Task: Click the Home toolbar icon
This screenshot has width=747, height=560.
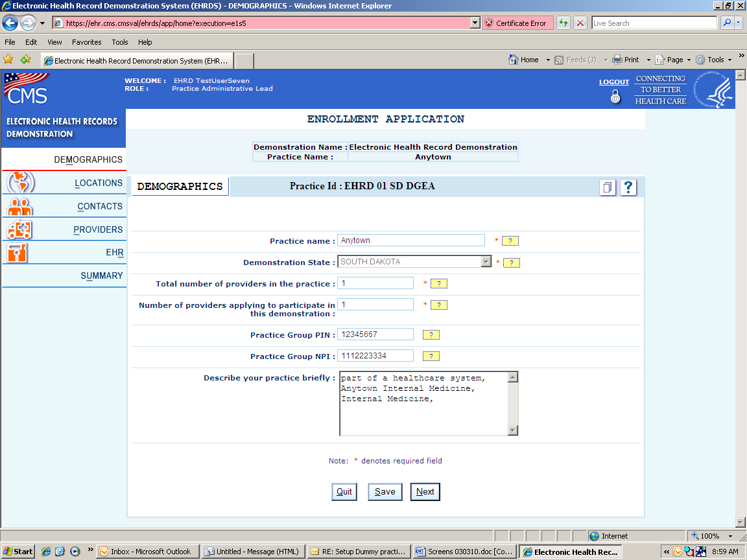Action: 514,60
